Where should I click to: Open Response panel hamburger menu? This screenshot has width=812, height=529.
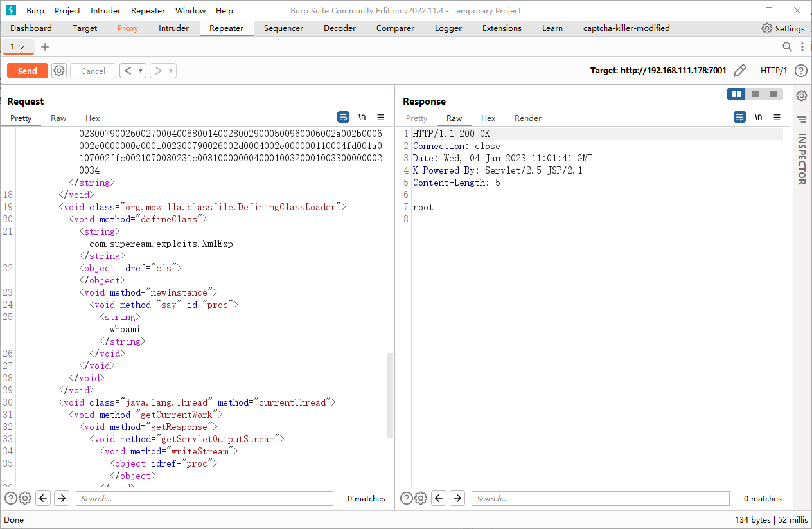(x=777, y=117)
